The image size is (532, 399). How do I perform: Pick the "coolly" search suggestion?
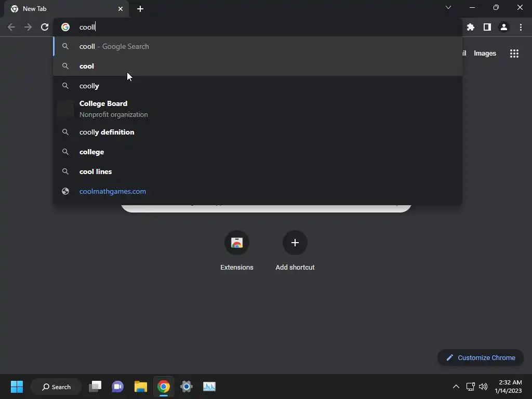pyautogui.click(x=258, y=86)
